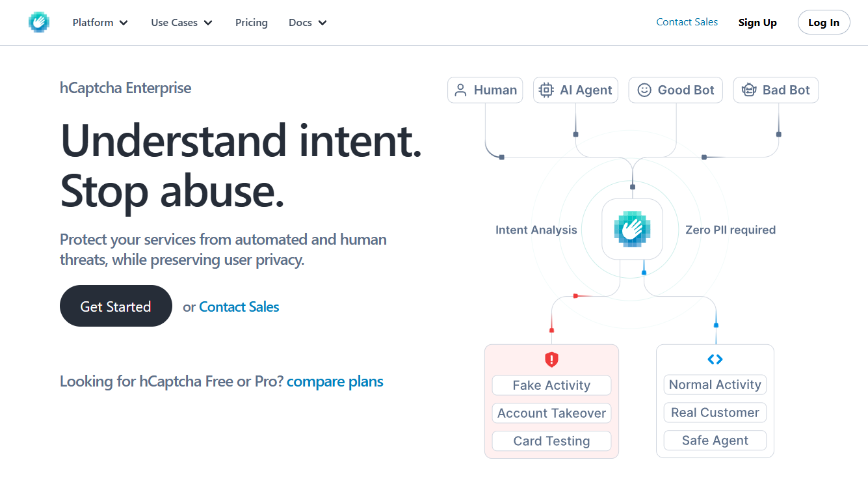Image resolution: width=868 pixels, height=503 pixels.
Task: Expand the Docs dropdown chevron
Action: pos(322,23)
